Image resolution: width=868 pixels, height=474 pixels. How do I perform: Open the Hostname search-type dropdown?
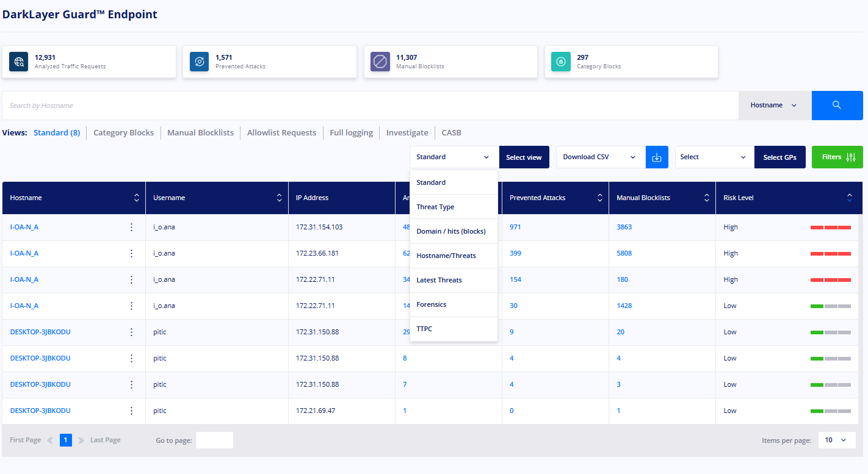point(775,106)
